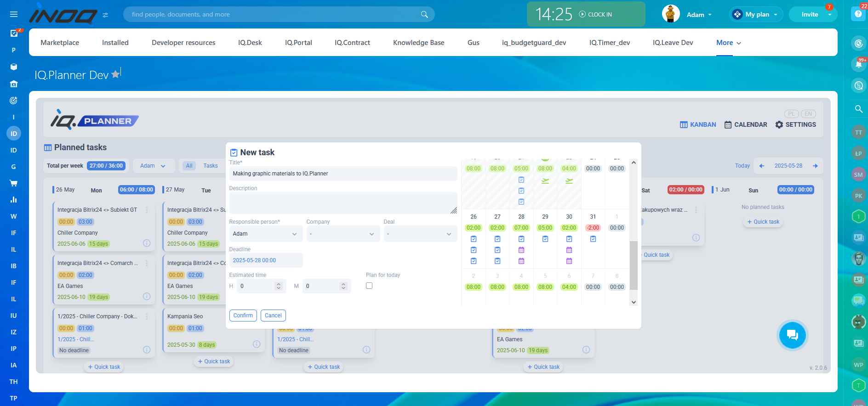Switch to KANBAN view
The image size is (868, 406).
click(x=698, y=124)
